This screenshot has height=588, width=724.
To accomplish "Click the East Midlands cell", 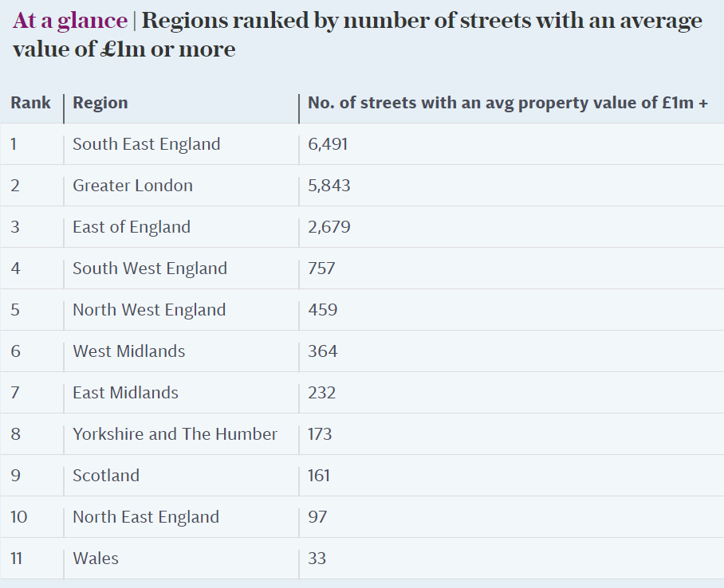I will point(125,393).
